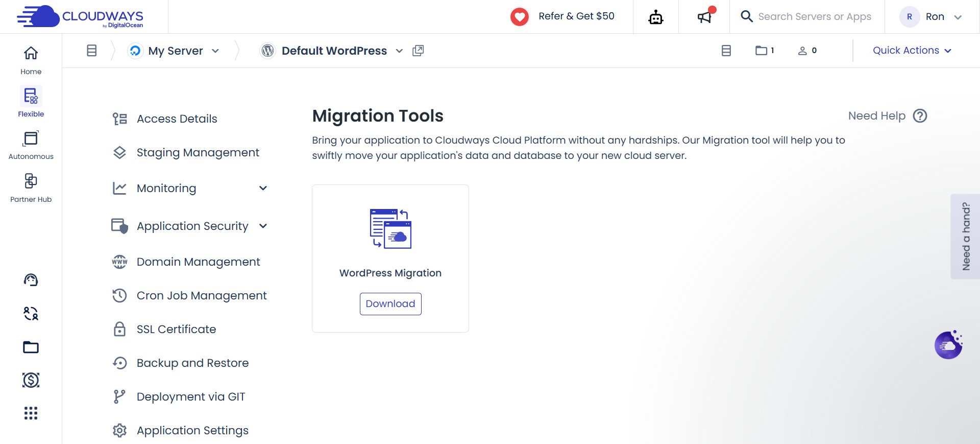Click the My Server provider icon

pyautogui.click(x=135, y=51)
